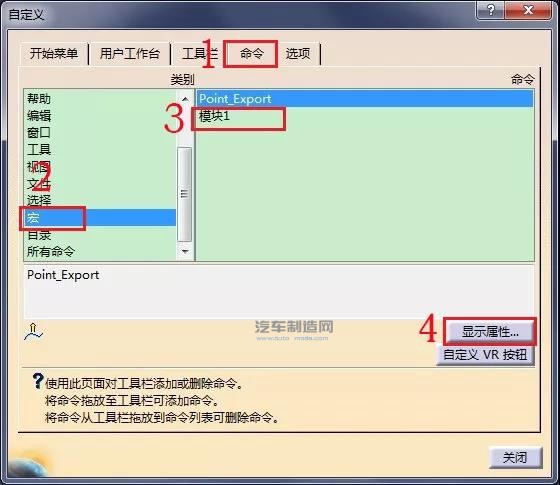Click the 关闭 button
This screenshot has width=560, height=485.
click(x=515, y=457)
